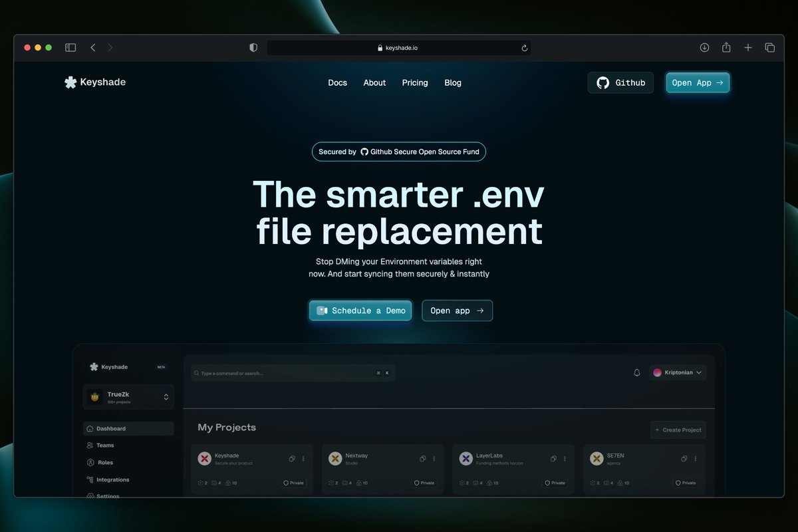Click the TrueZk workspace avatar

pyautogui.click(x=95, y=397)
